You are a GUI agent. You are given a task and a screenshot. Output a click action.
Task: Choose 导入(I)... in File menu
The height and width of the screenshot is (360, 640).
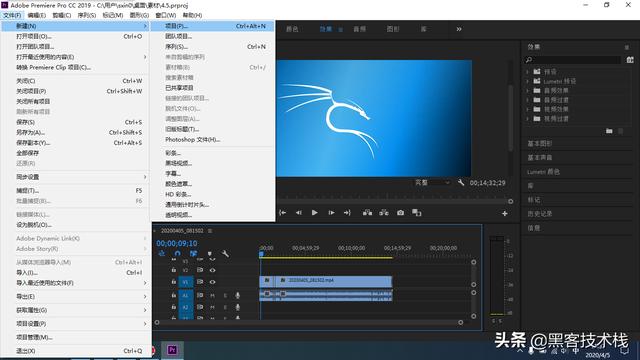(76, 273)
